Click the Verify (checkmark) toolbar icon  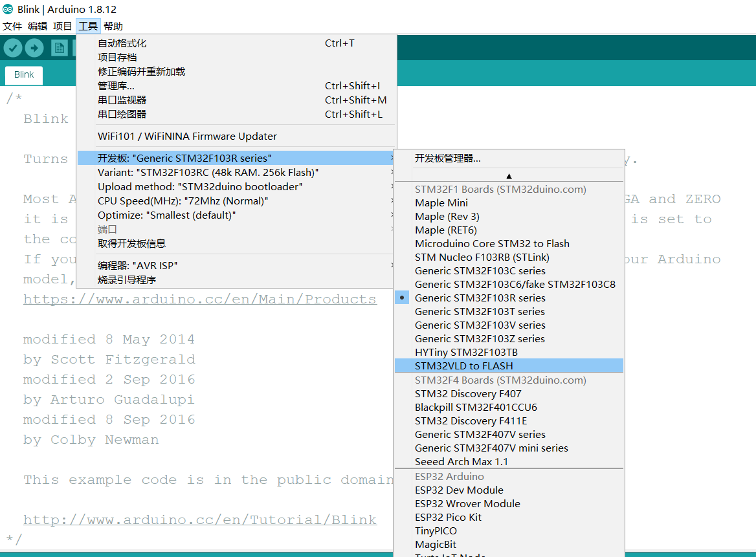[12, 47]
